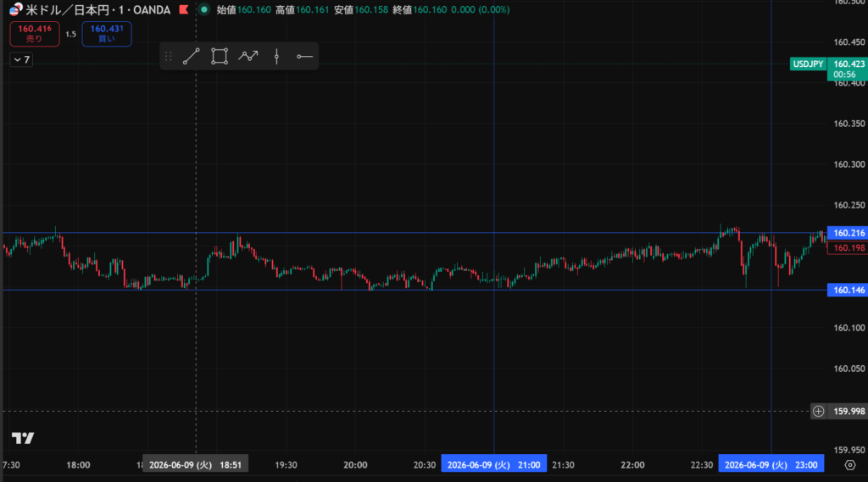The image size is (868, 482).
Task: Click the 160.423 current price label
Action: (x=848, y=69)
